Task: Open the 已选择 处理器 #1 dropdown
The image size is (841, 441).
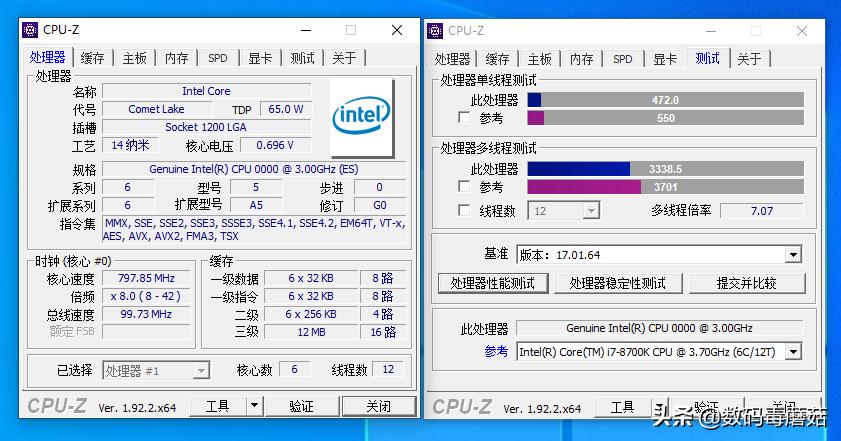Action: (x=156, y=370)
